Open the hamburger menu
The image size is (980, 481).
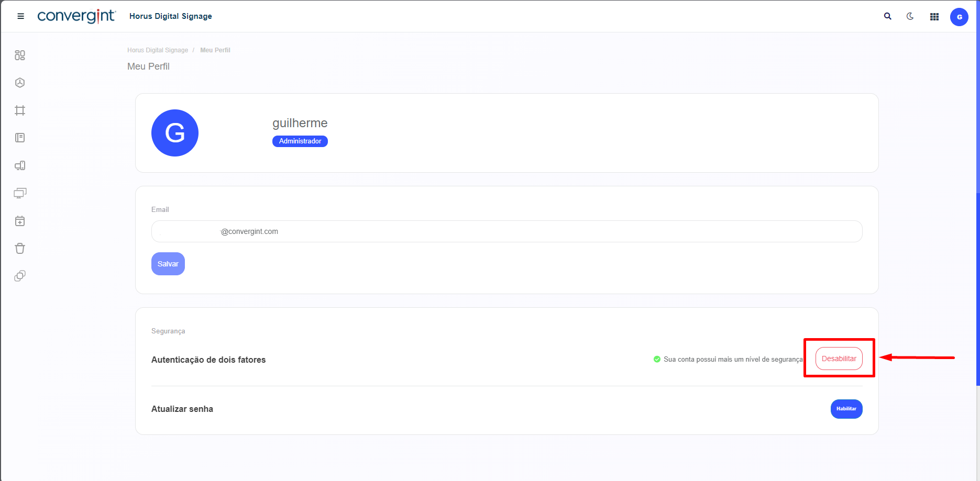(21, 16)
